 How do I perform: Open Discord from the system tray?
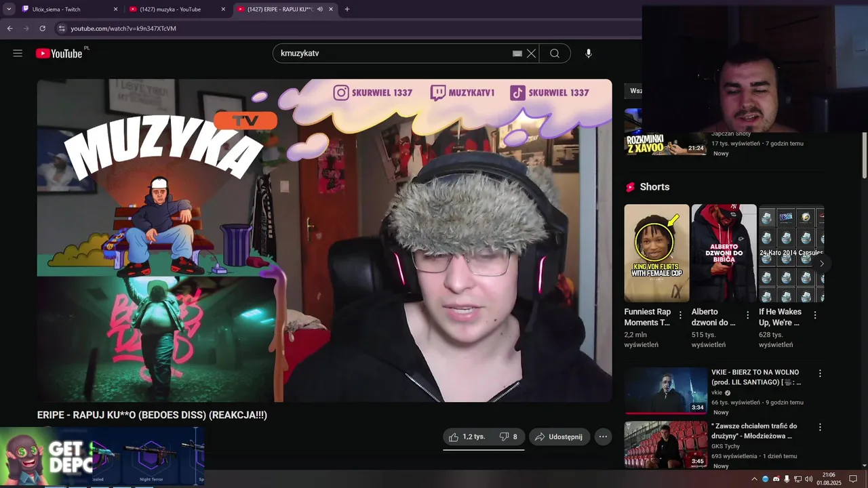point(776,479)
